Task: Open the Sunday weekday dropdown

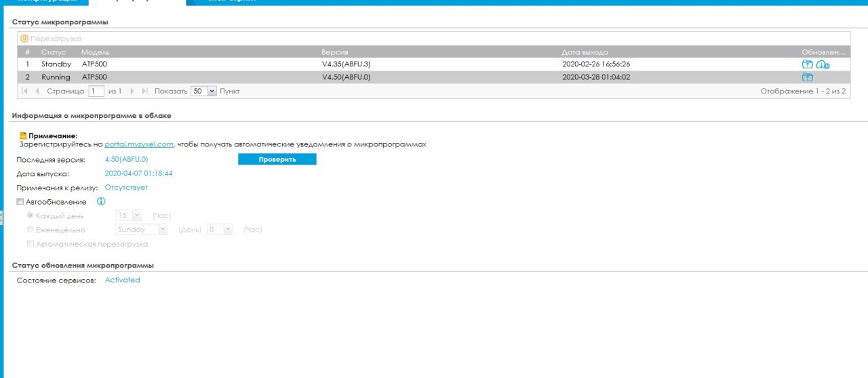Action: [x=142, y=230]
